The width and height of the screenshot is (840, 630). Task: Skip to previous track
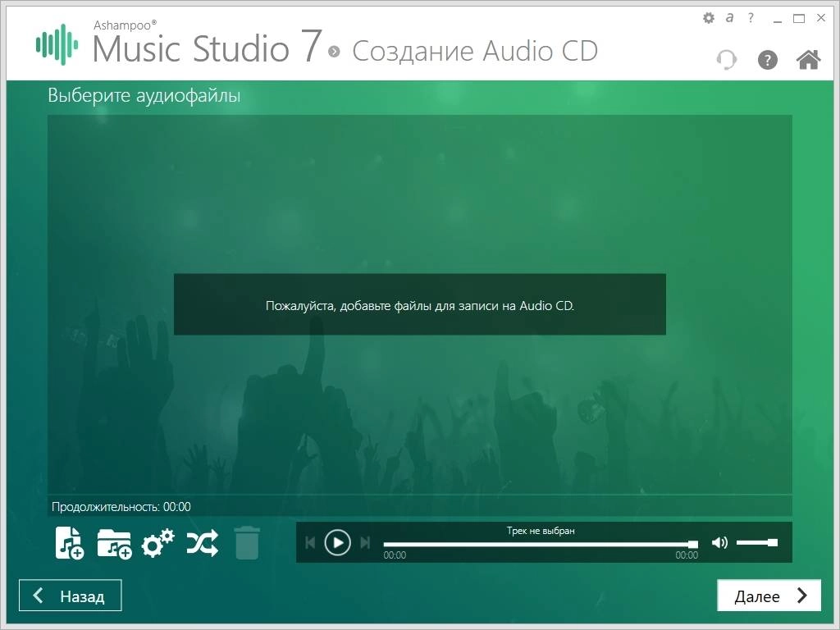[x=310, y=543]
